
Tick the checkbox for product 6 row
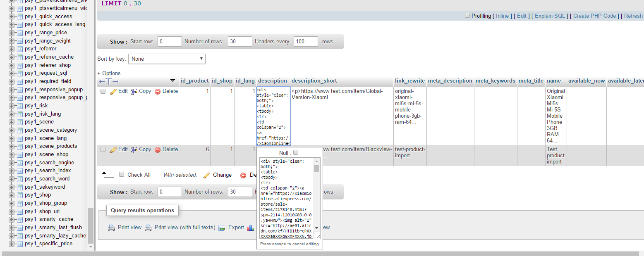click(x=103, y=149)
